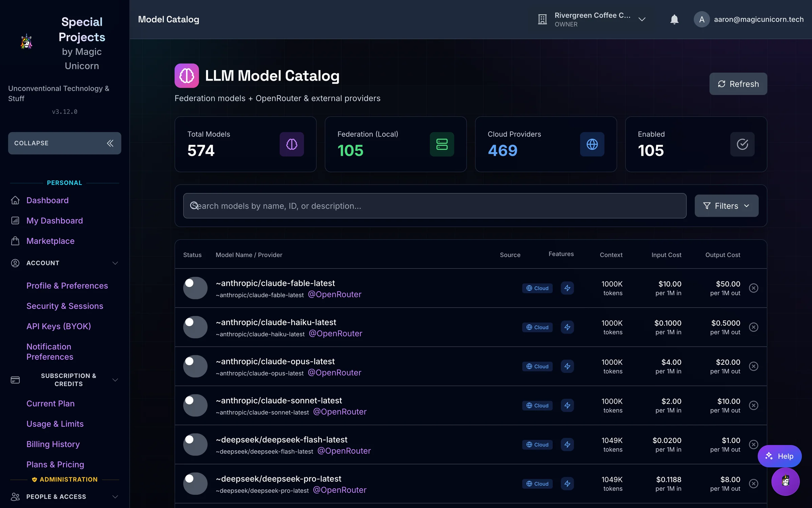Switch on claude-sonnet-latest model

click(195, 405)
